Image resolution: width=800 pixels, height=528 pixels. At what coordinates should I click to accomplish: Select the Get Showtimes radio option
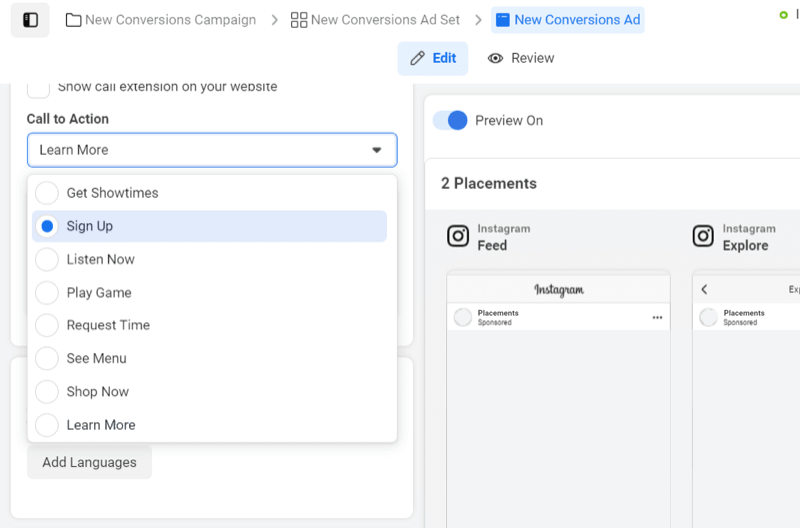point(47,193)
